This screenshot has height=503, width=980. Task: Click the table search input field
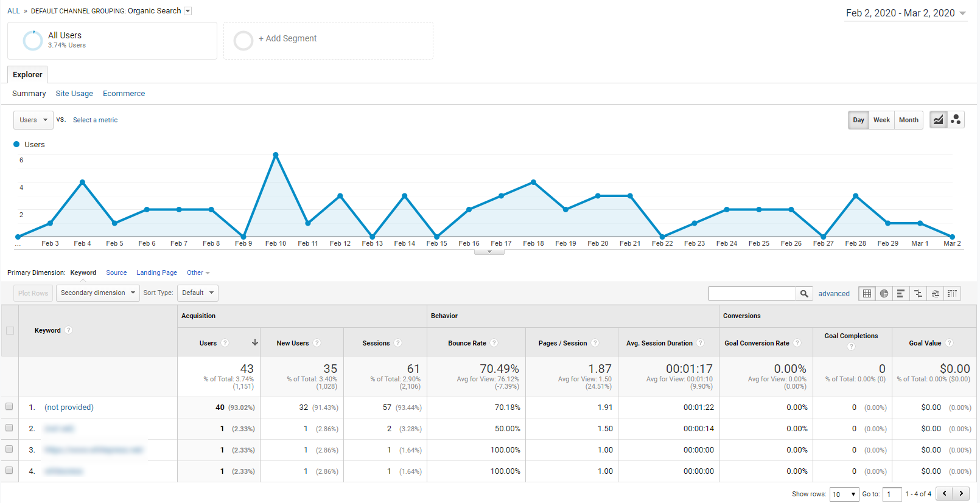(x=752, y=294)
